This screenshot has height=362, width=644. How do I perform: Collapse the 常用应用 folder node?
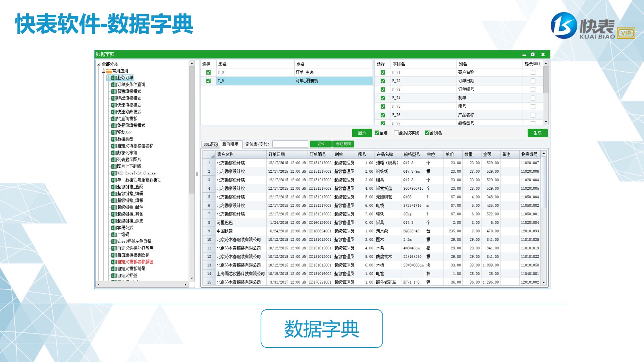pyautogui.click(x=103, y=71)
